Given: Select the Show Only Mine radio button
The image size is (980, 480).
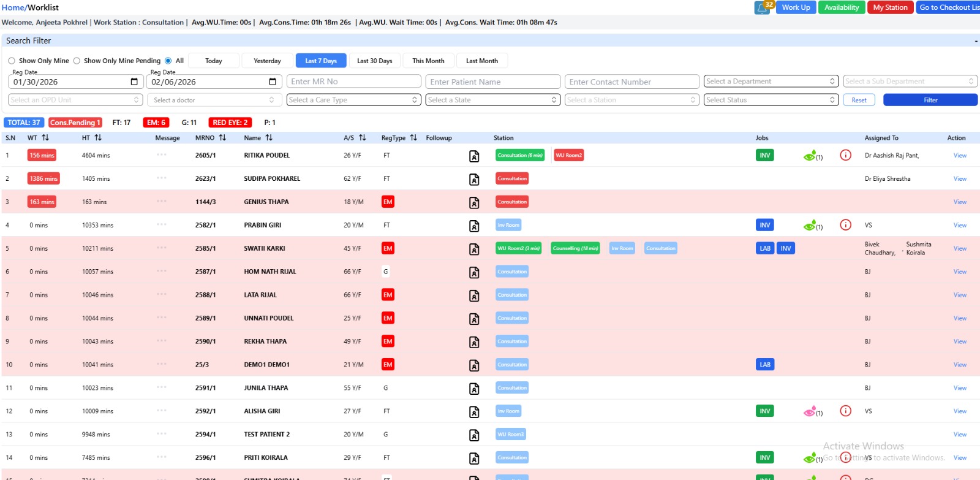Looking at the screenshot, I should (x=12, y=61).
